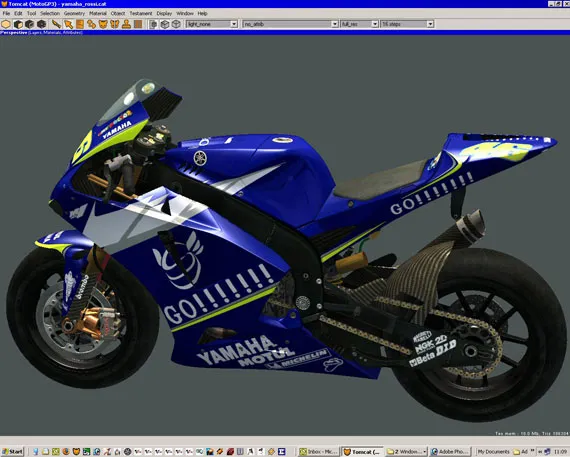Open the Material menu

click(x=98, y=13)
